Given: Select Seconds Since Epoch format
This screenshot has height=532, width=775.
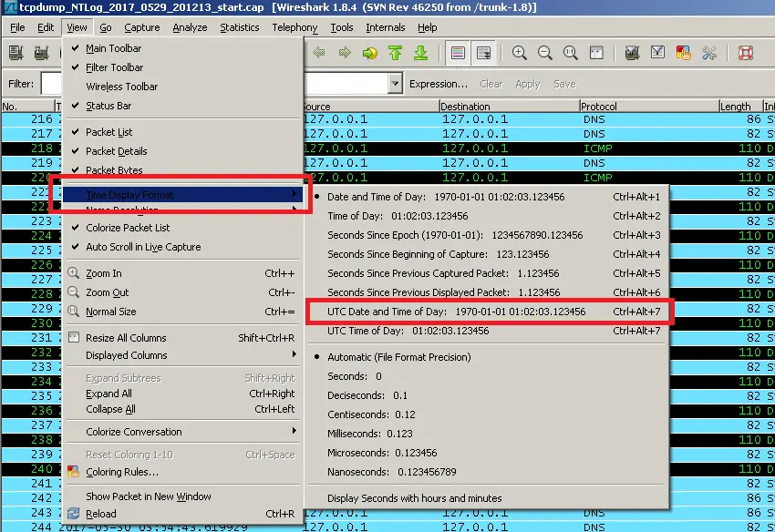Looking at the screenshot, I should coord(488,235).
